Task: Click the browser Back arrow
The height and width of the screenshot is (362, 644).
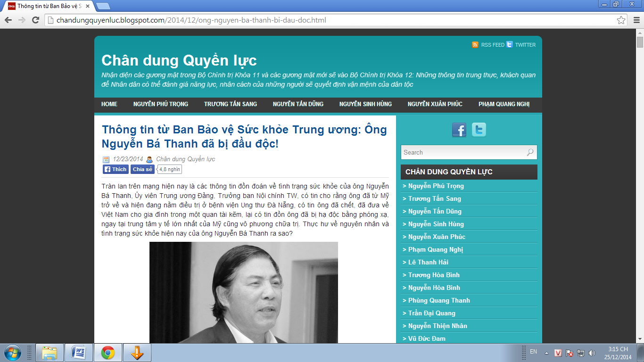Action: click(8, 20)
